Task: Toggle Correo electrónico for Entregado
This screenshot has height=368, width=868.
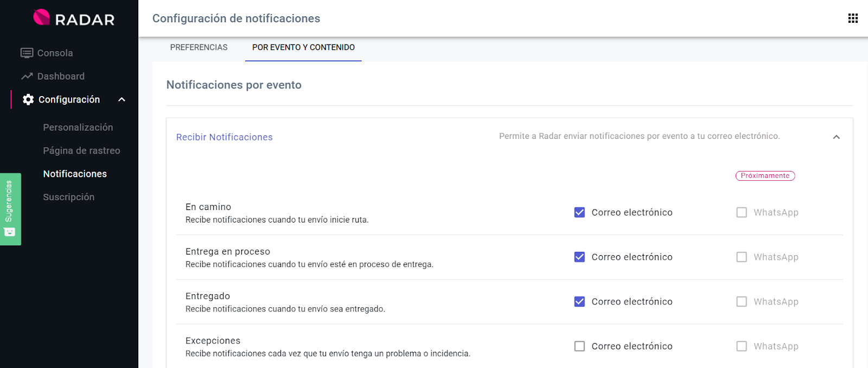Action: point(579,302)
